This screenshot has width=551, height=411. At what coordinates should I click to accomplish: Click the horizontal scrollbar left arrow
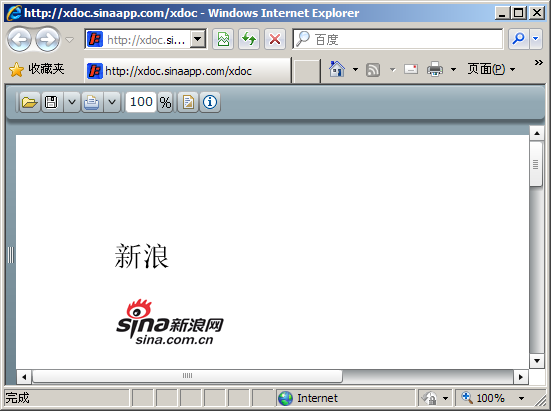tap(24, 377)
